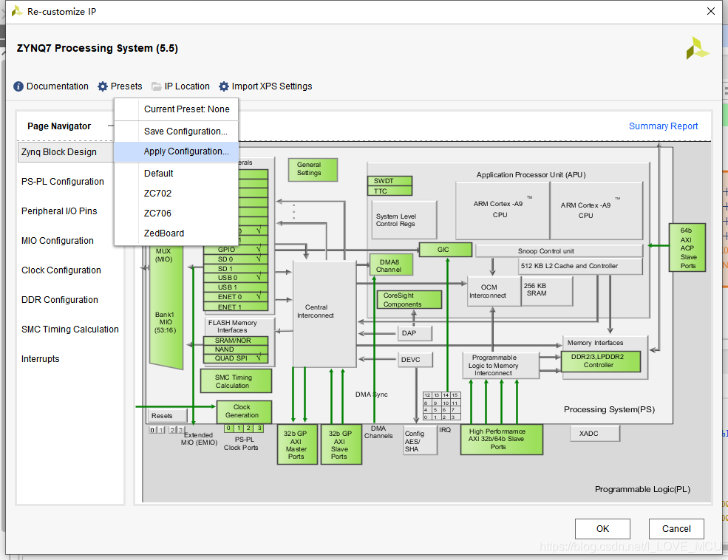The image size is (728, 560).
Task: Click the System Level Control Regs block
Action: pos(404,219)
